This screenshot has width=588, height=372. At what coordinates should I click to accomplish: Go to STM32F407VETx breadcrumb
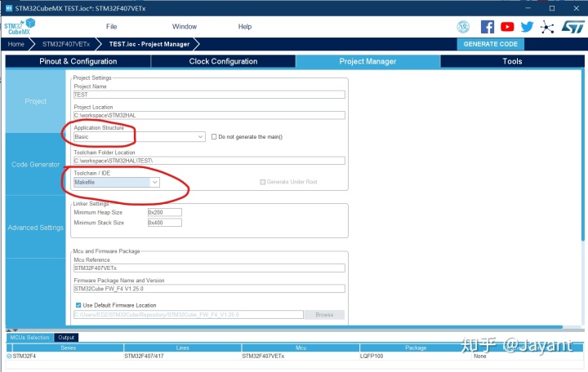pyautogui.click(x=66, y=44)
